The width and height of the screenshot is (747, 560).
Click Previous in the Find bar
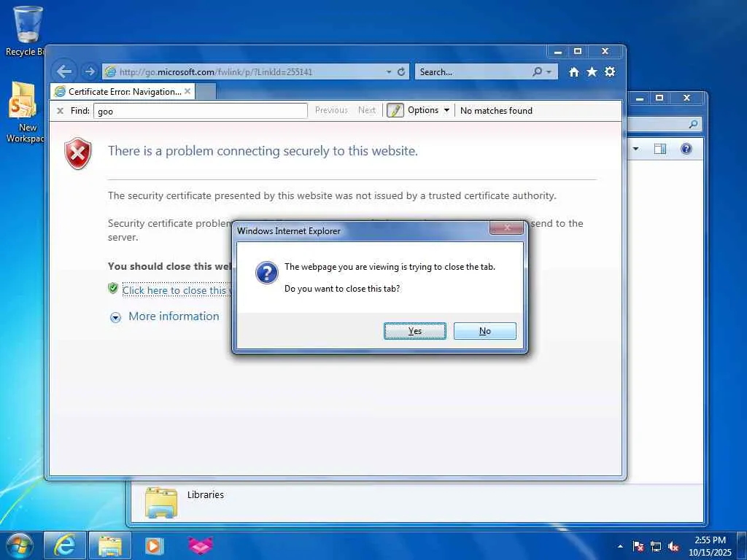point(331,111)
